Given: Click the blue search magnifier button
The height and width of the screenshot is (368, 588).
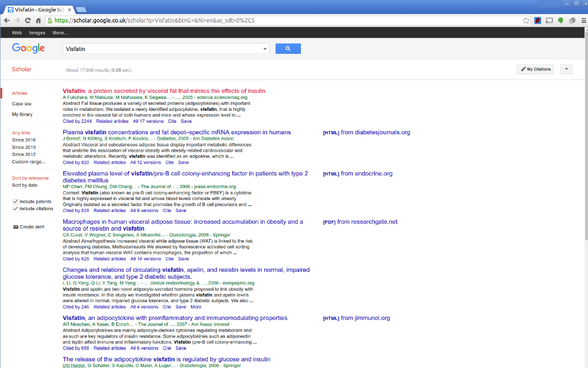Looking at the screenshot, I should click(288, 48).
